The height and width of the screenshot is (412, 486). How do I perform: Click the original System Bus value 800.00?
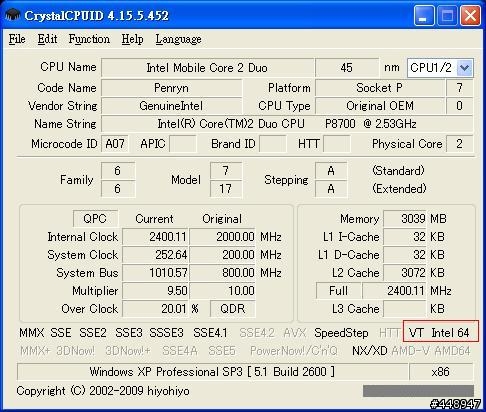(222, 273)
